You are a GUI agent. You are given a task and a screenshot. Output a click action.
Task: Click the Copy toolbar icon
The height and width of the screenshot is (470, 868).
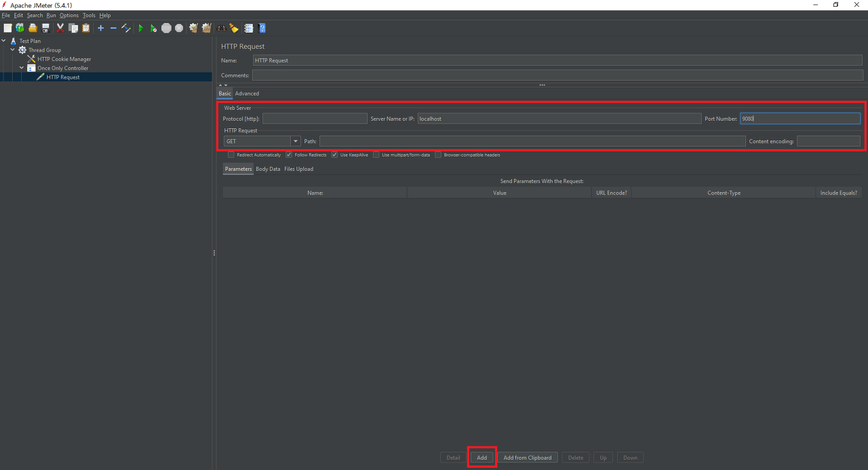[73, 28]
